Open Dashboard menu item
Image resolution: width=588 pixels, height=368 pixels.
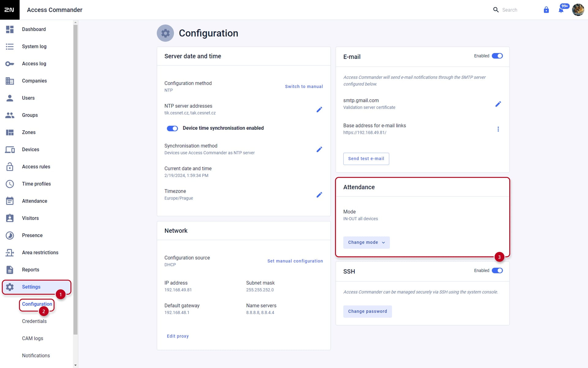click(x=37, y=29)
